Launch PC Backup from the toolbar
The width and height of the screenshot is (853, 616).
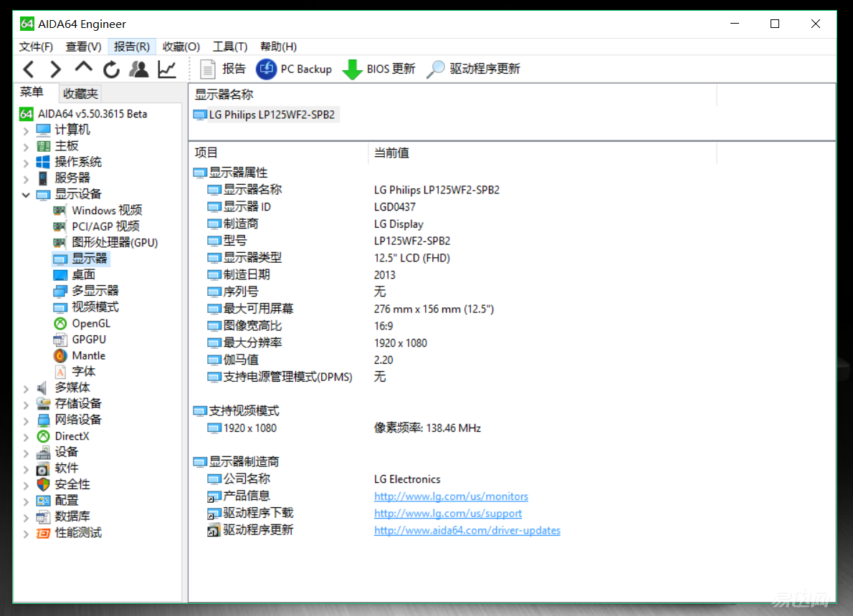[x=294, y=69]
